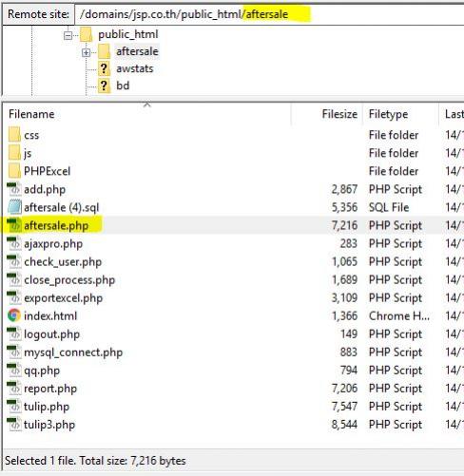Click the PHPExcel folder icon
Screen dimensions: 464x476
click(x=14, y=171)
